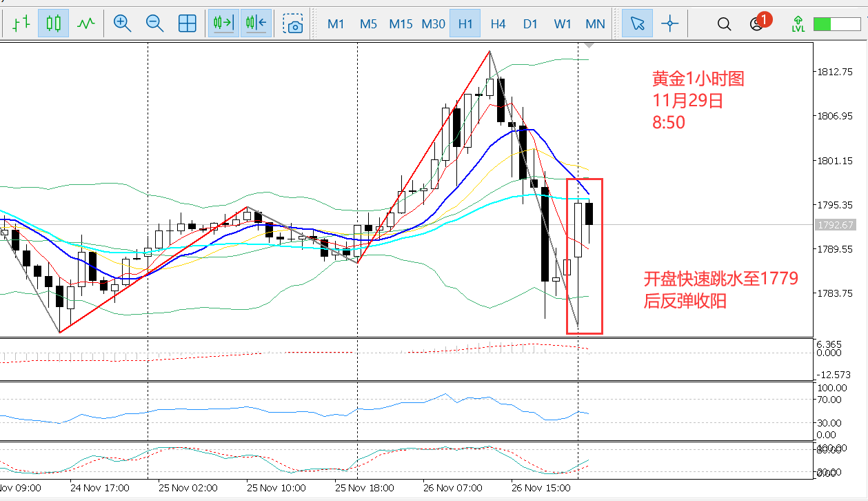Switch to line chart display

tap(85, 23)
